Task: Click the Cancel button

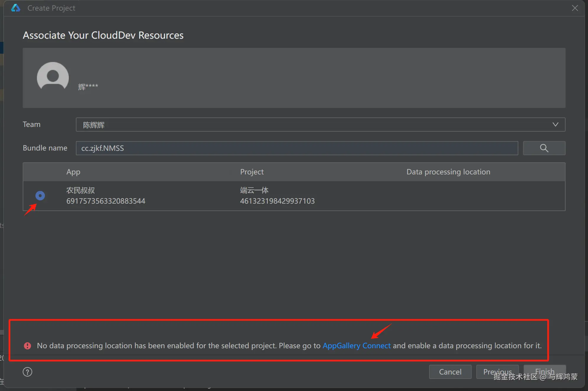Action: tap(450, 372)
